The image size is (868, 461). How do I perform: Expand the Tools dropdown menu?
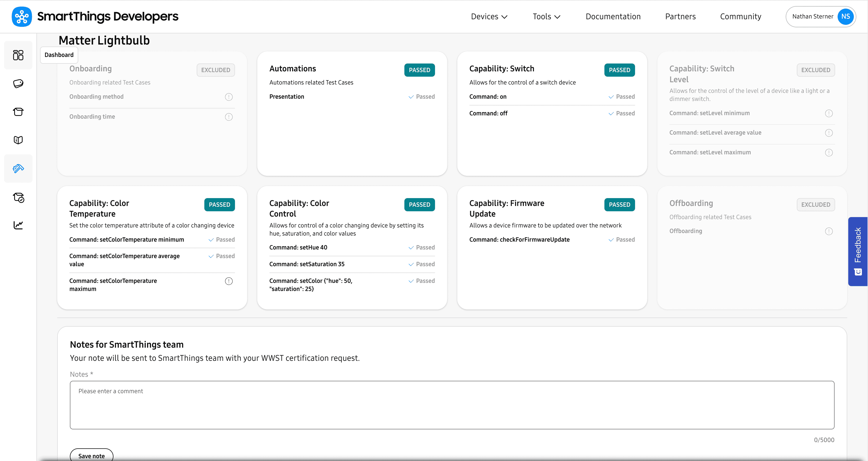tap(546, 16)
